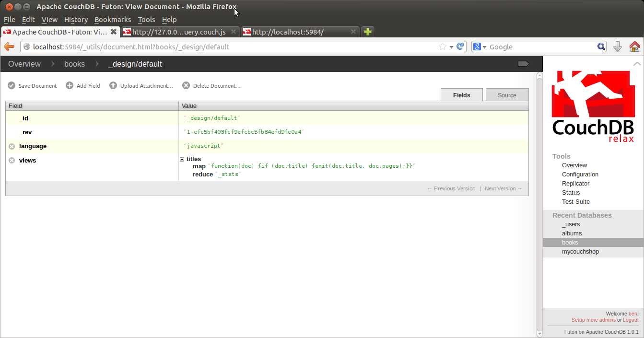
Task: Click the Add Field plus icon
Action: (70, 85)
